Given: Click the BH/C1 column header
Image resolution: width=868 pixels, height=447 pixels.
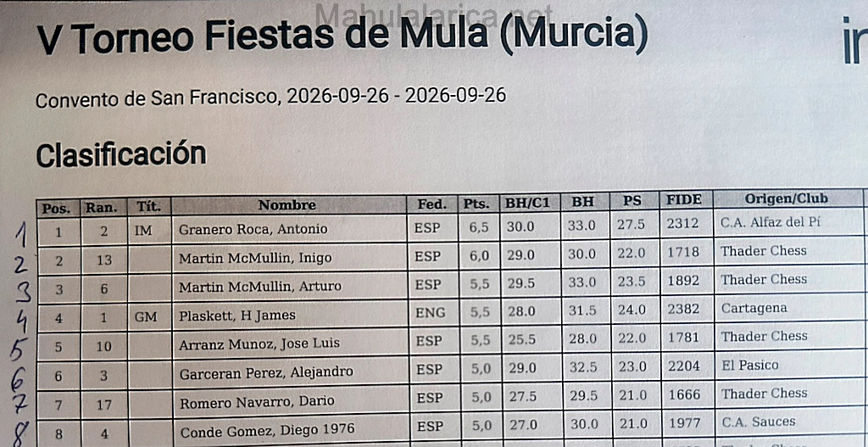Looking at the screenshot, I should click(527, 203).
